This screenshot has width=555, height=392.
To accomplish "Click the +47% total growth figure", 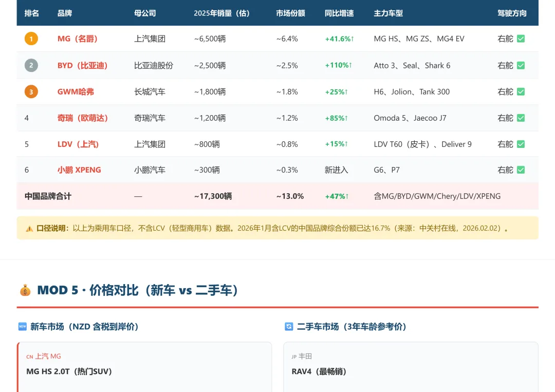I will click(337, 196).
